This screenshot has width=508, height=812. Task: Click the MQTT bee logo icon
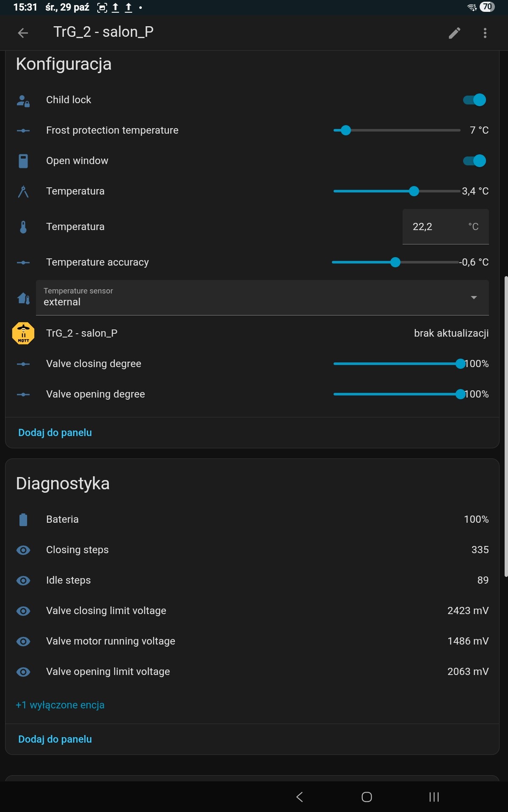[23, 333]
